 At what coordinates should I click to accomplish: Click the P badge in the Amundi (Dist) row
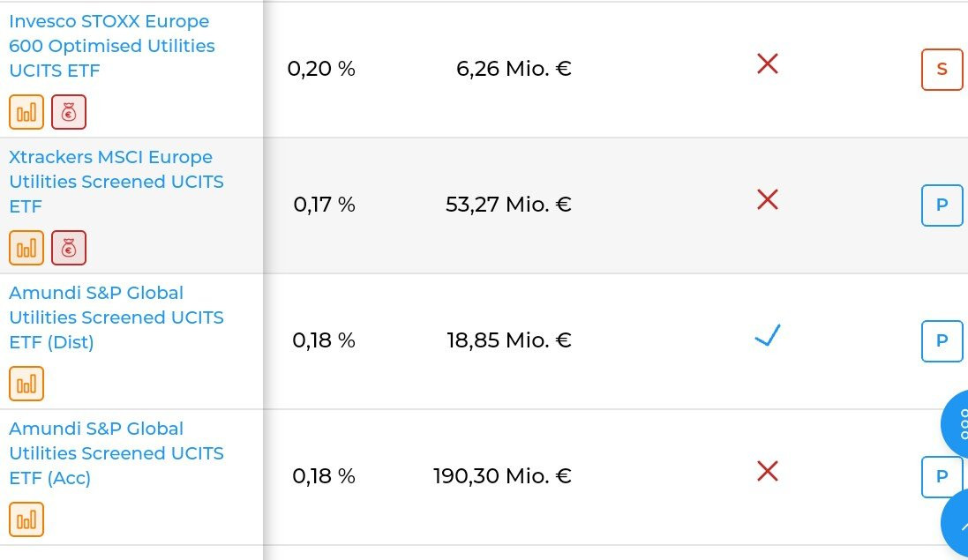(x=942, y=340)
